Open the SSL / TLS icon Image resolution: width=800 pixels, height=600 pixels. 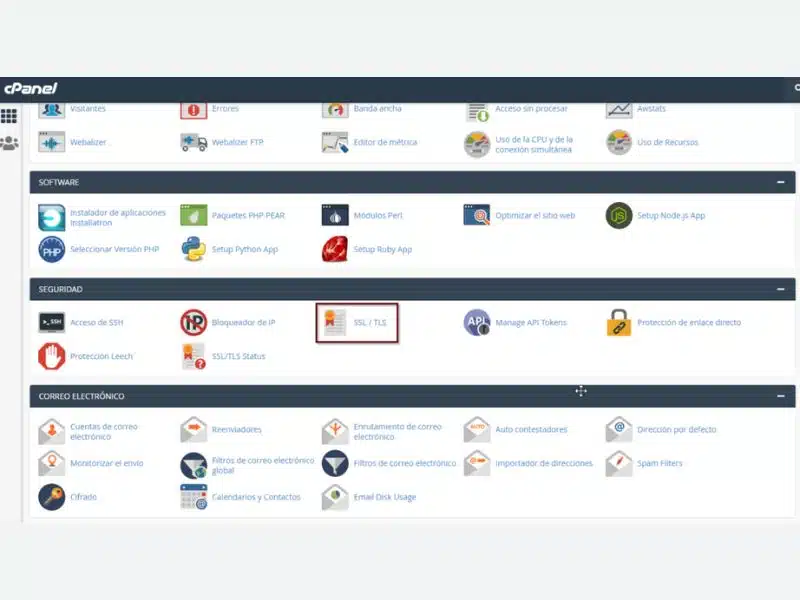(334, 322)
